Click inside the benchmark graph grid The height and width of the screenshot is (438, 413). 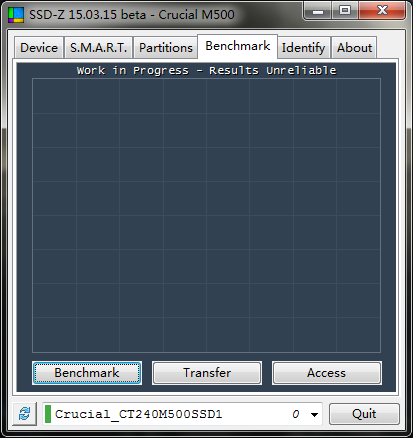tap(206, 215)
